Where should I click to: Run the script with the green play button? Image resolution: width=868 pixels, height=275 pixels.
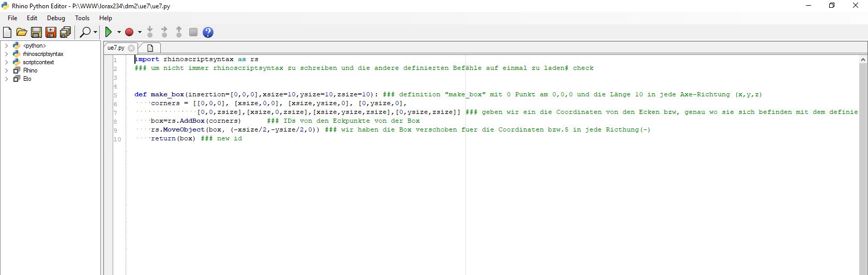tap(109, 32)
